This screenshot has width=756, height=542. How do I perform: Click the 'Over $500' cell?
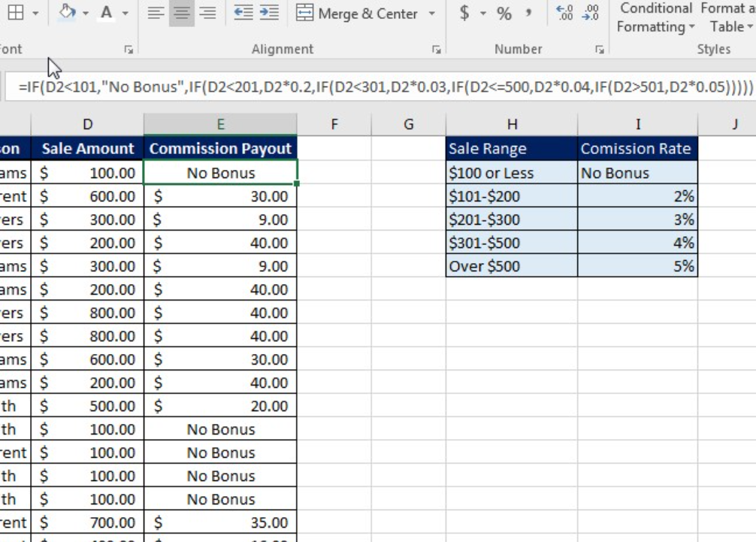(512, 265)
